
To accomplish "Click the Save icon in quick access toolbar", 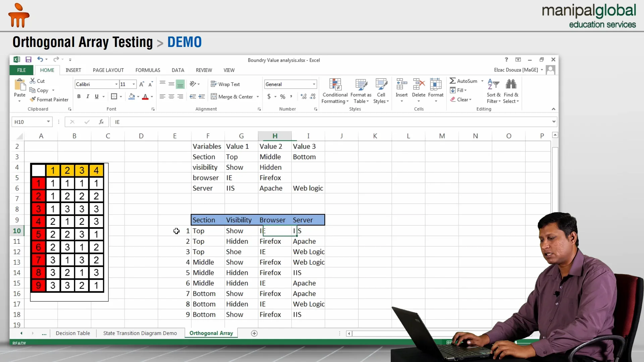I will tap(29, 60).
